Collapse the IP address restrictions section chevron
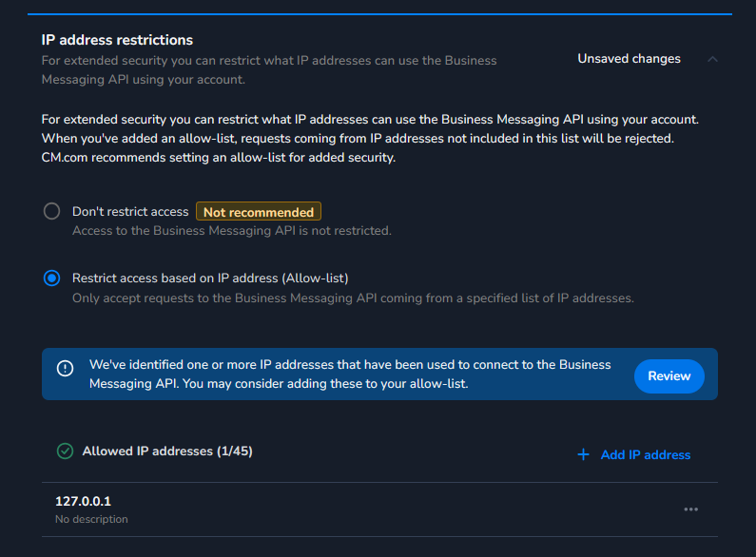This screenshot has height=557, width=756. pos(712,59)
